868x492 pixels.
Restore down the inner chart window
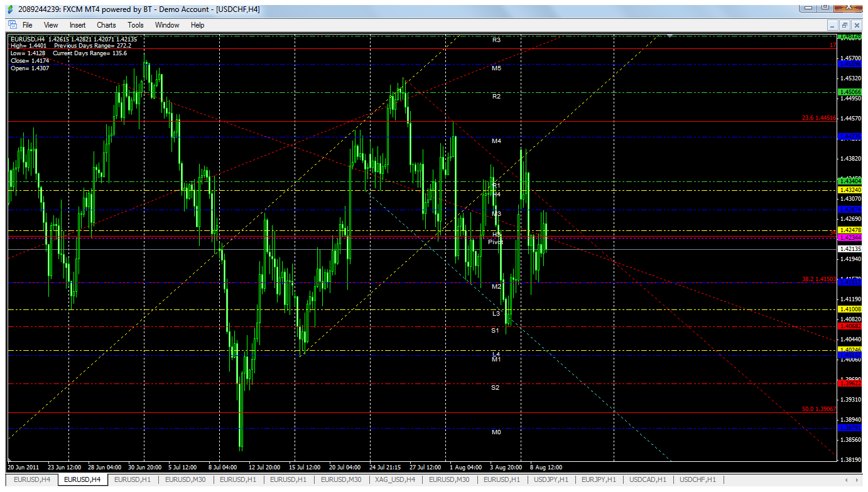(x=844, y=25)
